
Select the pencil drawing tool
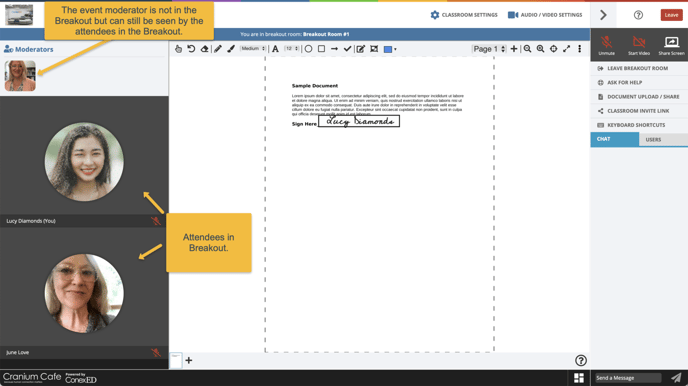coord(218,49)
